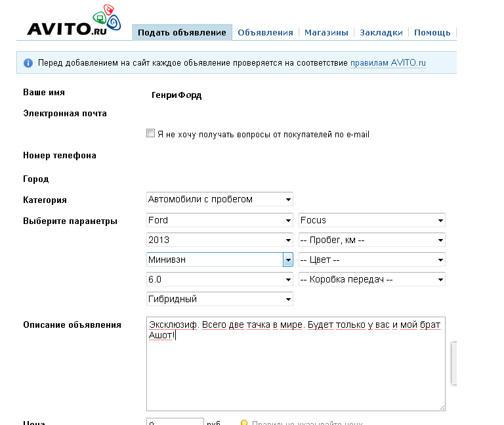Click the Ваше имя label

coord(44,93)
